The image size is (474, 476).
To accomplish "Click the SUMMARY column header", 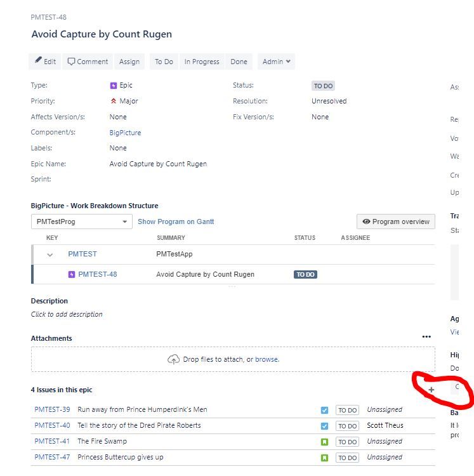I will tap(171, 238).
